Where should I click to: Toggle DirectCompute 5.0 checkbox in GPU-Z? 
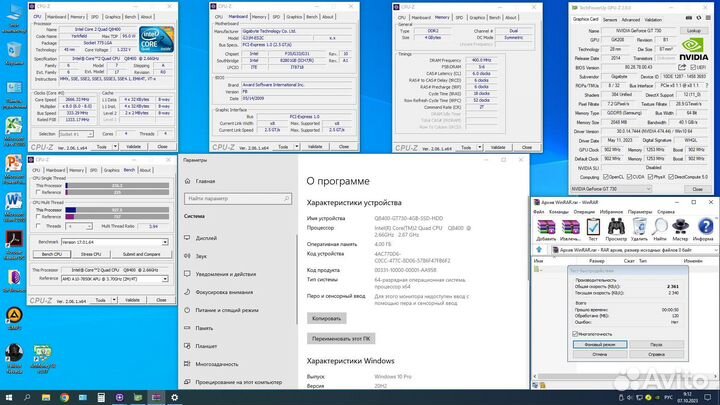pyautogui.click(x=671, y=177)
